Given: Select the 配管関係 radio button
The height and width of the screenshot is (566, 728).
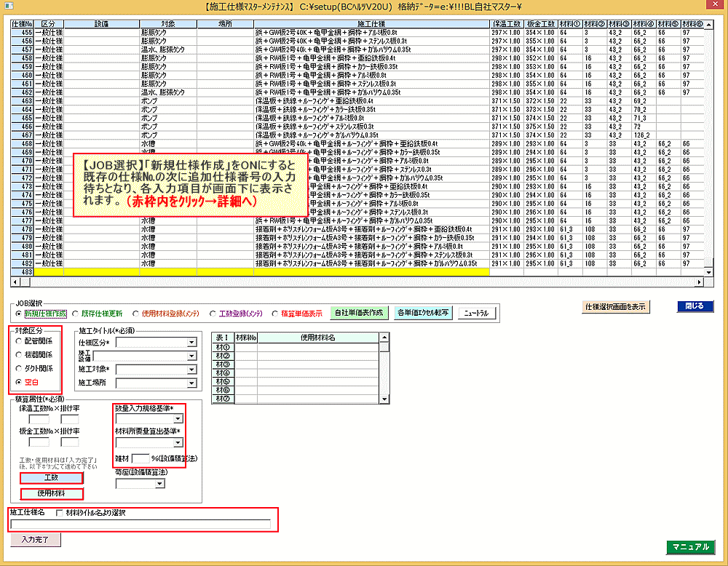Looking at the screenshot, I should click(x=20, y=340).
